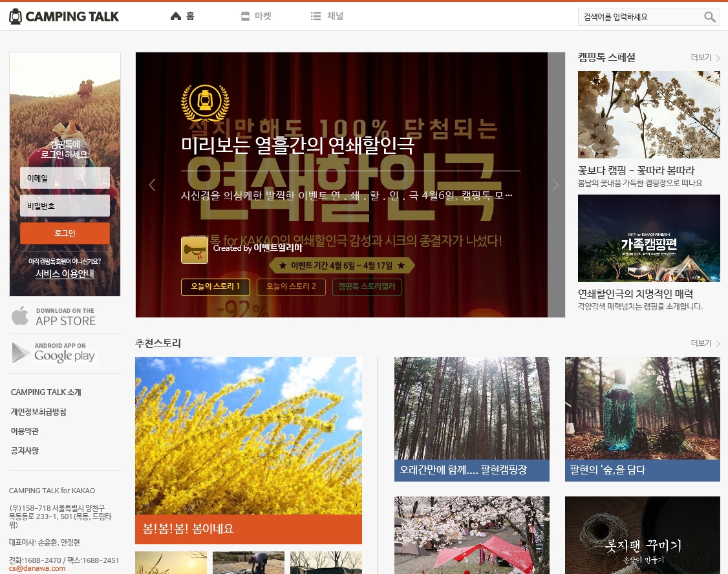
Task: Click 더보기 next to 캠핑톡 스페셜
Action: [705, 58]
